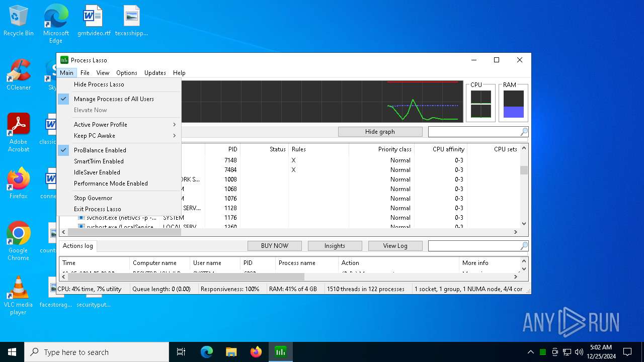The width and height of the screenshot is (644, 362).
Task: Click the View Log button
Action: (x=395, y=246)
